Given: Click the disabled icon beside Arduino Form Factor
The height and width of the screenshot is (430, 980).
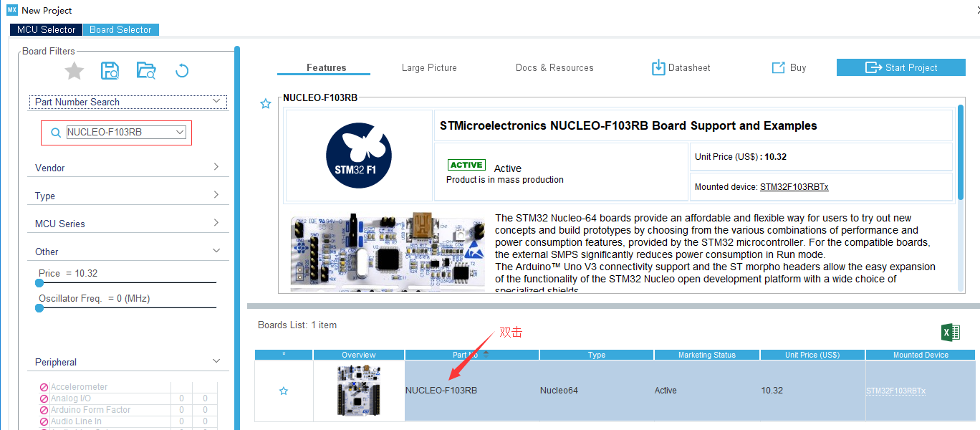Looking at the screenshot, I should 44,410.
